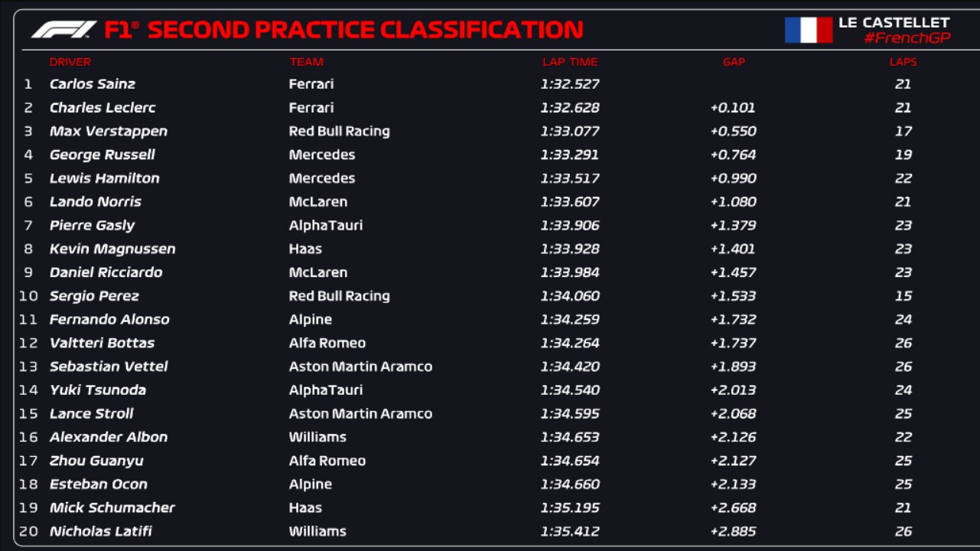Click Sainz's lap time 1:32.527
This screenshot has width=980, height=551.
click(x=570, y=84)
